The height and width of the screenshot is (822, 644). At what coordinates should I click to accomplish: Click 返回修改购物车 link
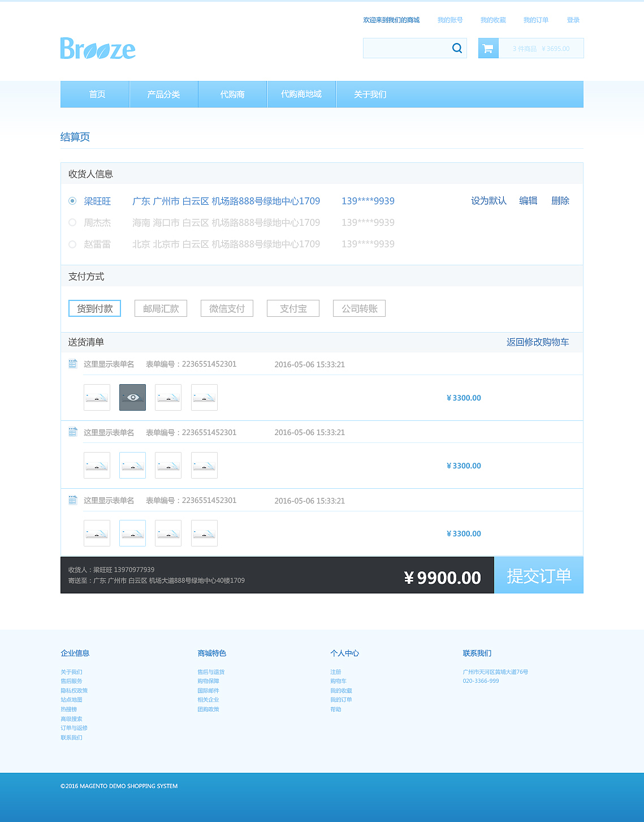pos(538,342)
